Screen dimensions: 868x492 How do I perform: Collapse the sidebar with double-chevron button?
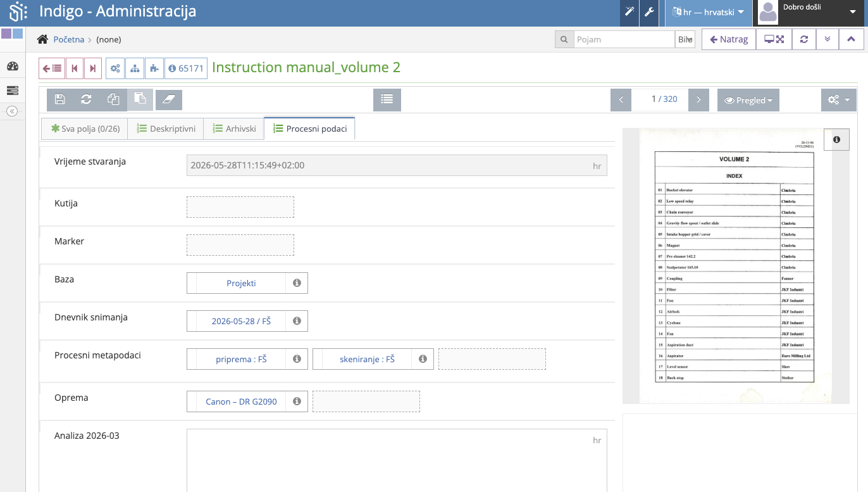coord(11,111)
